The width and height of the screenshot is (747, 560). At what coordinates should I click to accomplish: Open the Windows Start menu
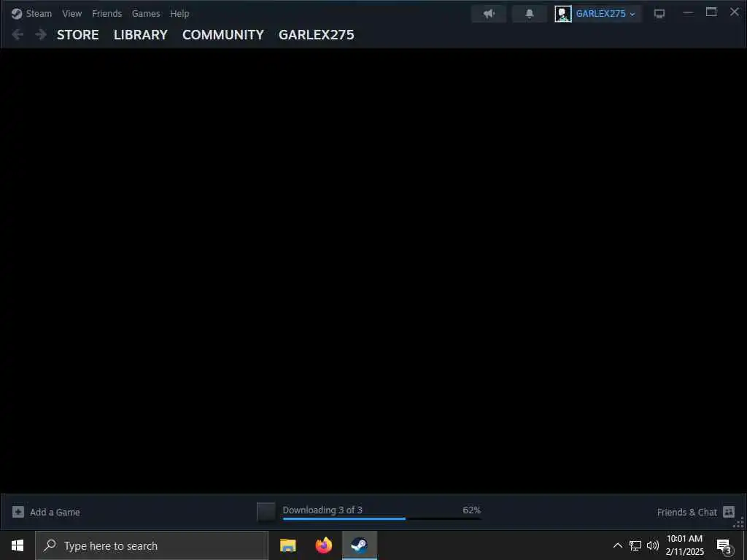pyautogui.click(x=18, y=545)
